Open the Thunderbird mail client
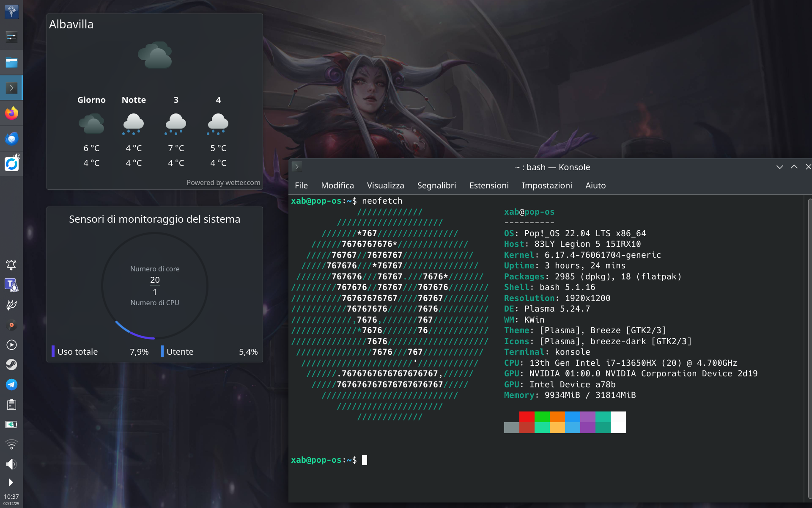The width and height of the screenshot is (812, 508). pos(11,138)
